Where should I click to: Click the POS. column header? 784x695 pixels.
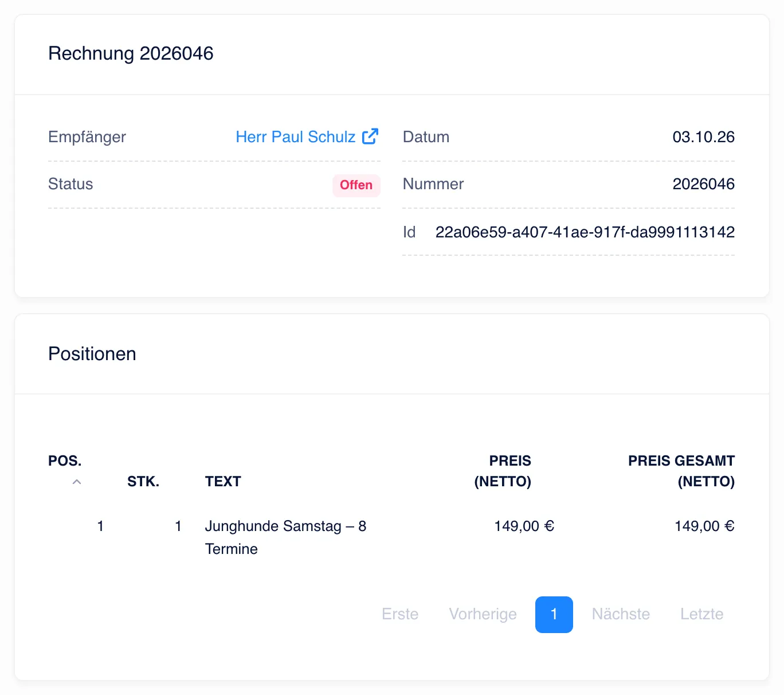(x=65, y=461)
